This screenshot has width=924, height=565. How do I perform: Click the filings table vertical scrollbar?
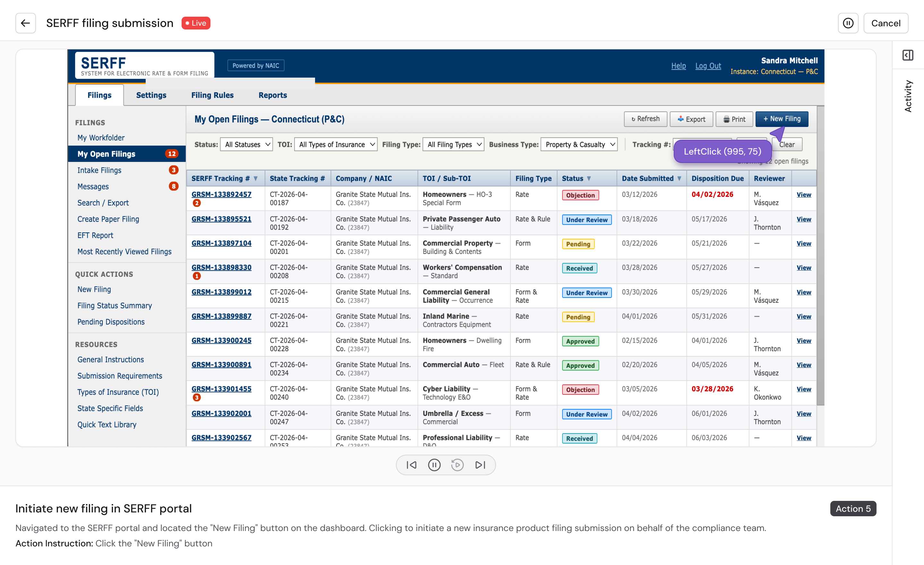coord(820,255)
